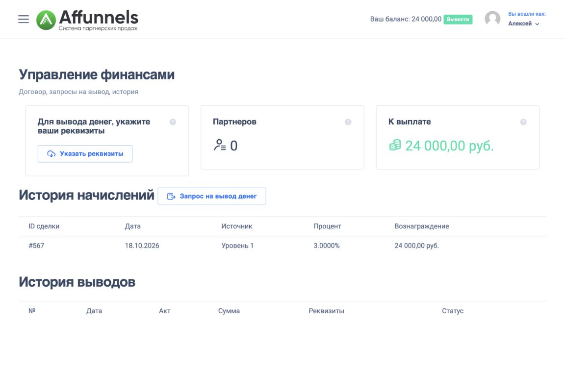Click Система партнерских продаж tagline
Image resolution: width=565 pixels, height=392 pixels.
pyautogui.click(x=98, y=28)
